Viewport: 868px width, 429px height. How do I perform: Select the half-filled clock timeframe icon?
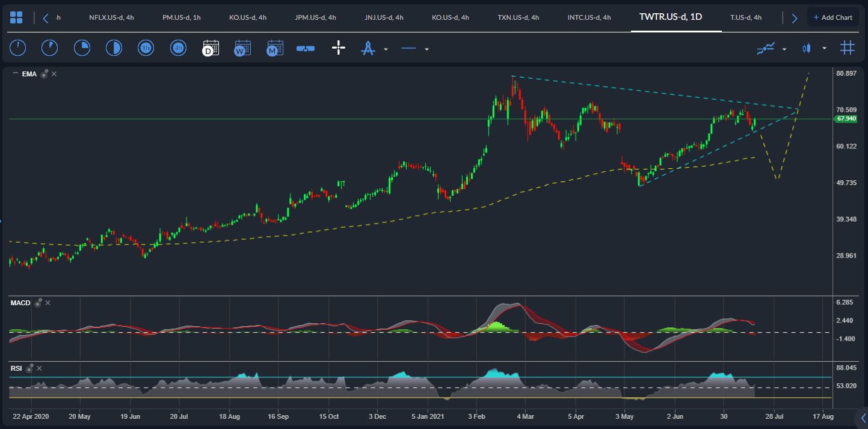click(x=114, y=48)
